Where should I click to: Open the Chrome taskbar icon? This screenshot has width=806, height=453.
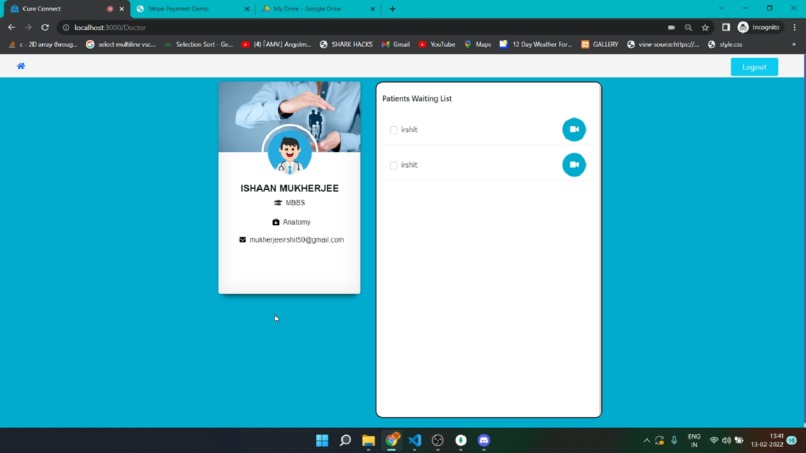tap(392, 440)
